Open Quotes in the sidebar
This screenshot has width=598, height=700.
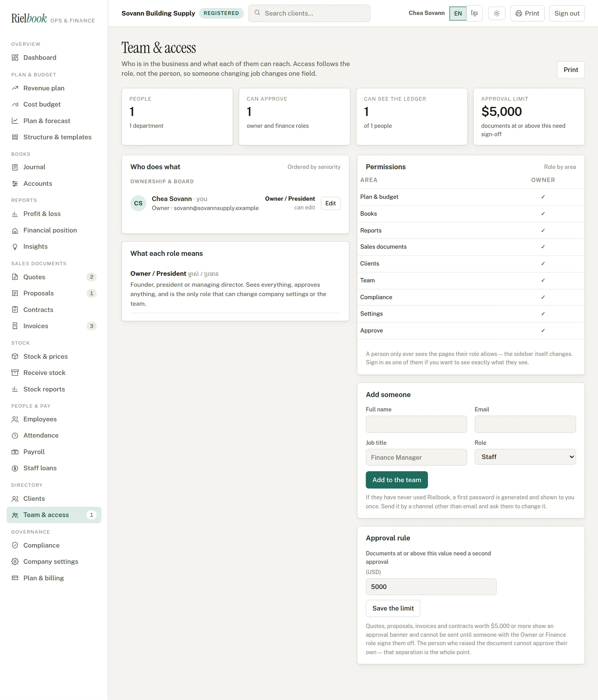pyautogui.click(x=54, y=277)
